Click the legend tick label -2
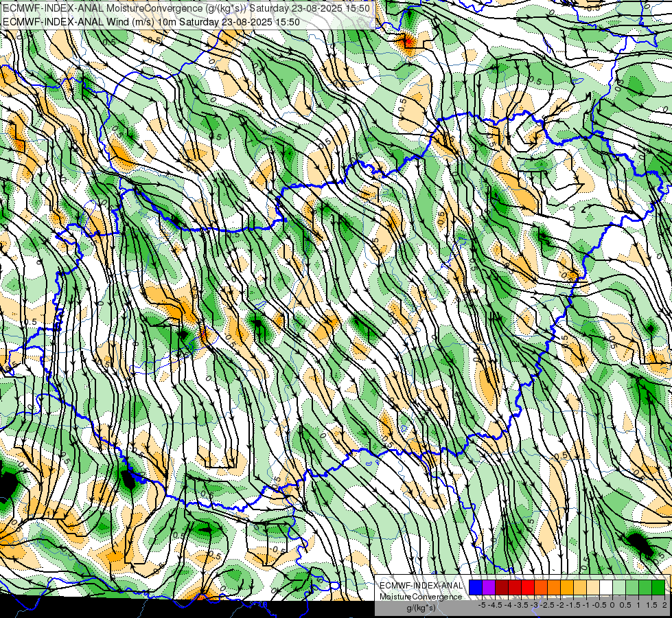The height and width of the screenshot is (618, 672). point(559,605)
